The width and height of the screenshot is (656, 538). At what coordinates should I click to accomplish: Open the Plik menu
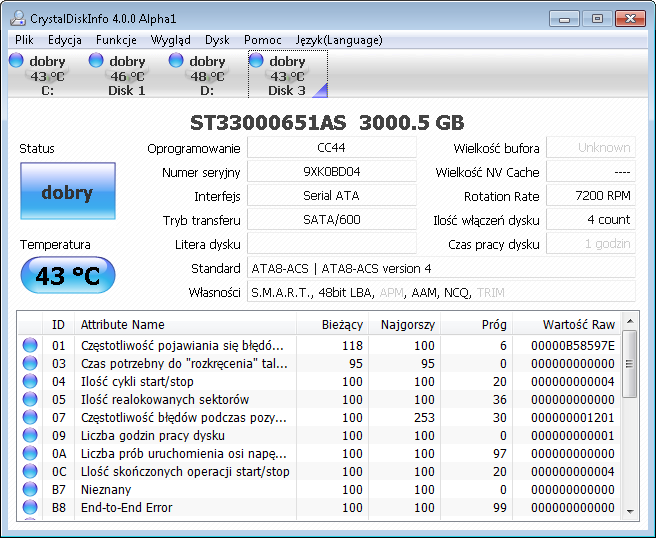[x=24, y=40]
